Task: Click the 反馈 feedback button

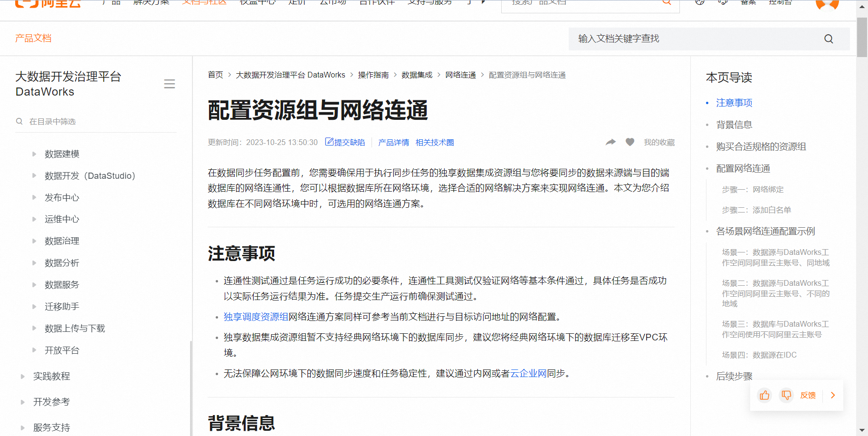Action: pyautogui.click(x=808, y=395)
